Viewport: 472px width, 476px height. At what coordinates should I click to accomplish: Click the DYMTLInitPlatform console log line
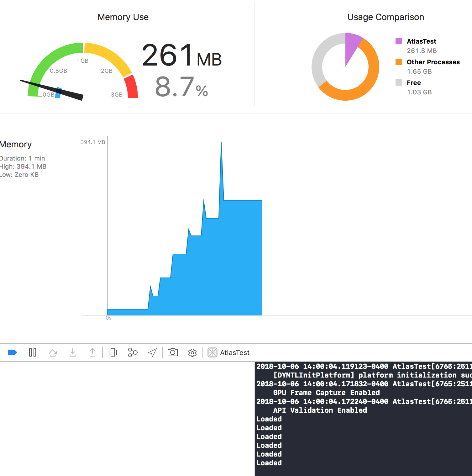(x=372, y=375)
